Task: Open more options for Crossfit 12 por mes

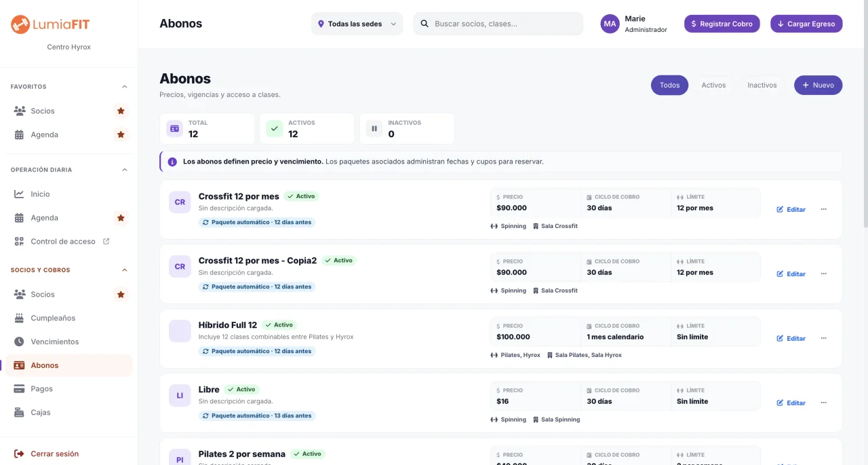Action: (x=824, y=209)
